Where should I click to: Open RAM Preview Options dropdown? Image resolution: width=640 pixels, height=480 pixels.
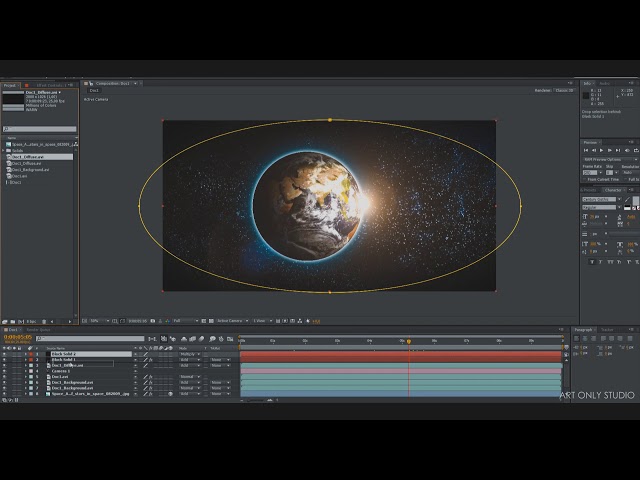coord(610,160)
